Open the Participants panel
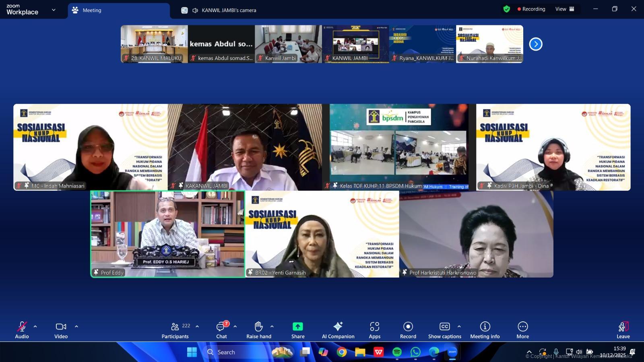The image size is (644, 362). coord(175,330)
